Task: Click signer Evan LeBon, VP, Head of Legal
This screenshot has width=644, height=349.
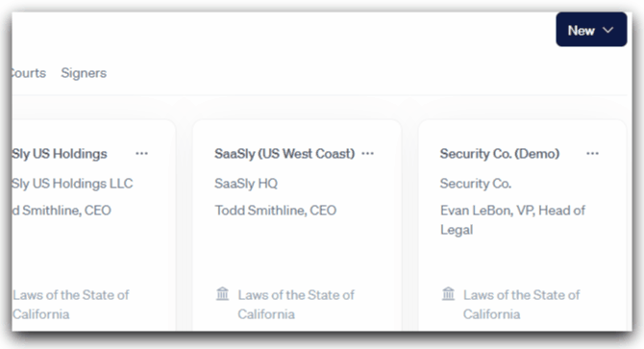Action: pyautogui.click(x=512, y=219)
